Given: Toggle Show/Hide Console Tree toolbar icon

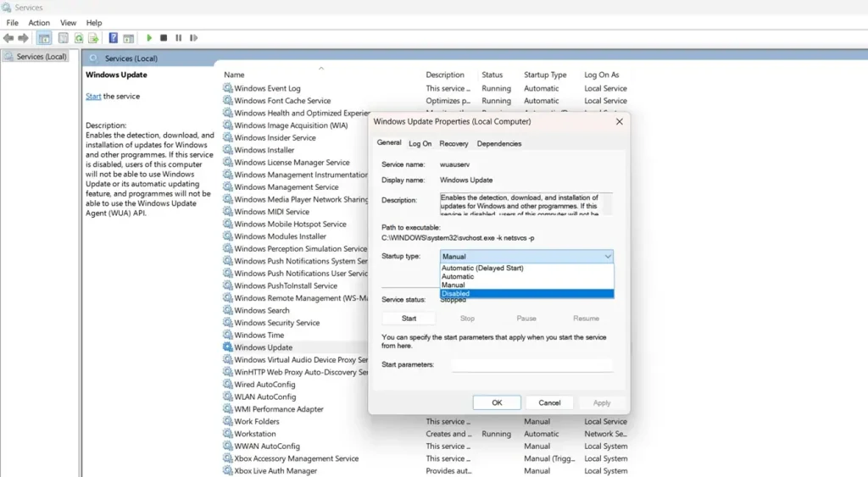Looking at the screenshot, I should click(x=44, y=38).
